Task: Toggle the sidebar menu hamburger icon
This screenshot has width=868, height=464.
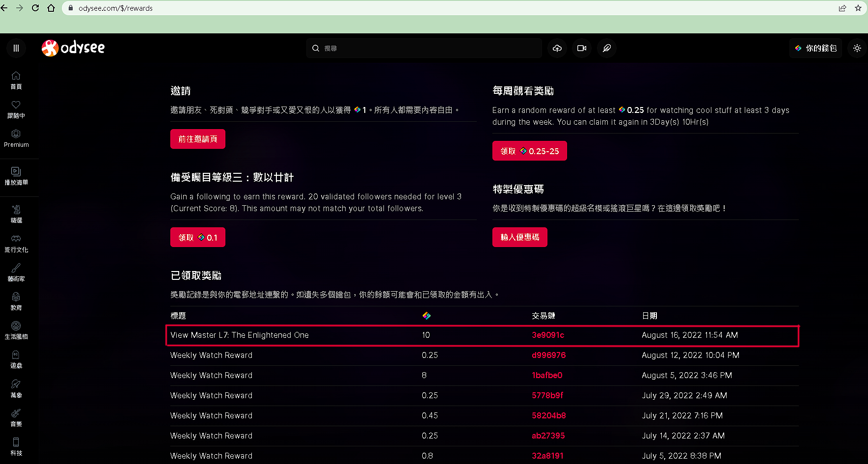Action: (16, 48)
